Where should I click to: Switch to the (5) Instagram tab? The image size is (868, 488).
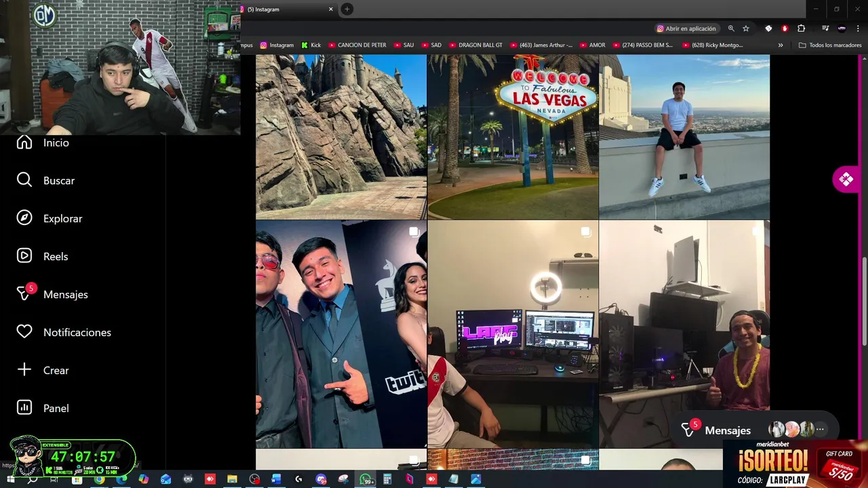pyautogui.click(x=283, y=9)
